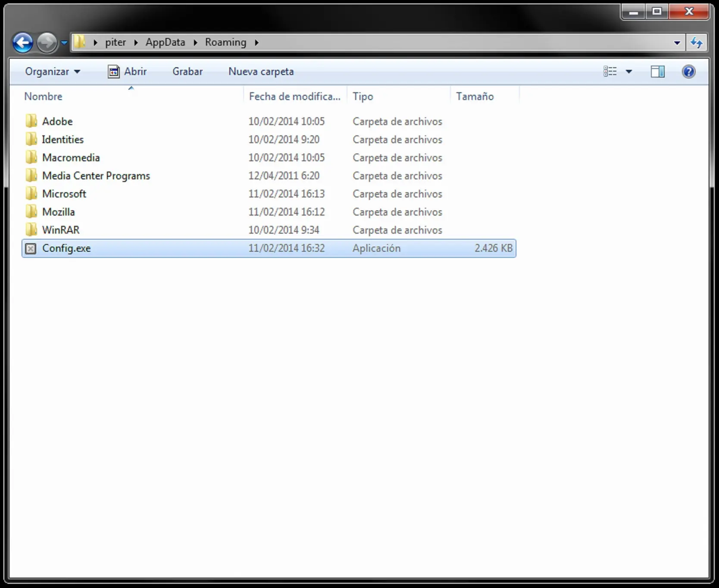Viewport: 719px width, 588px height.
Task: Go back with the blue Back arrow
Action: [x=22, y=42]
